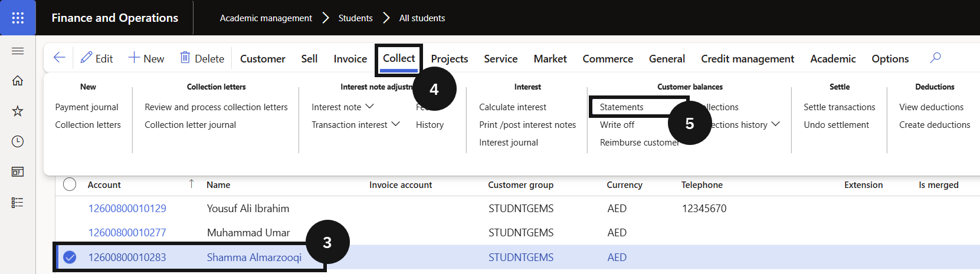Click the Edit pencil button
The width and height of the screenshot is (980, 274).
[97, 58]
